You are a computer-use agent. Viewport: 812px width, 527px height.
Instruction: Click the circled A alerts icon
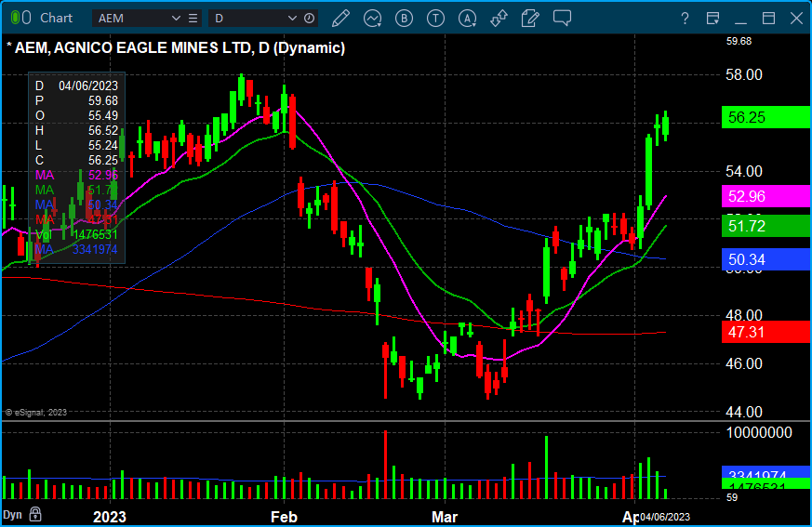pyautogui.click(x=467, y=18)
